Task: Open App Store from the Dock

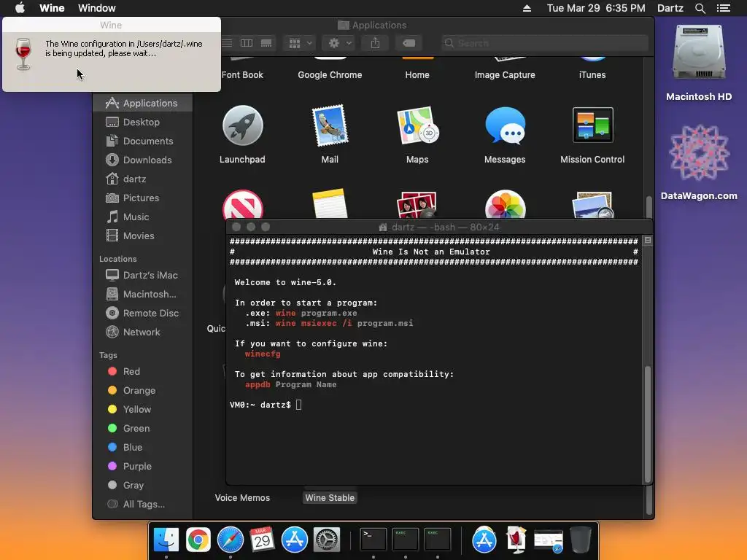Action: point(295,540)
